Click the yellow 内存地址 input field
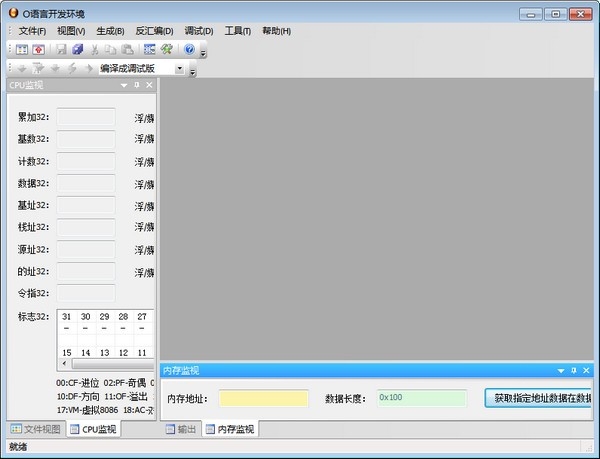600x459 pixels. [x=264, y=398]
